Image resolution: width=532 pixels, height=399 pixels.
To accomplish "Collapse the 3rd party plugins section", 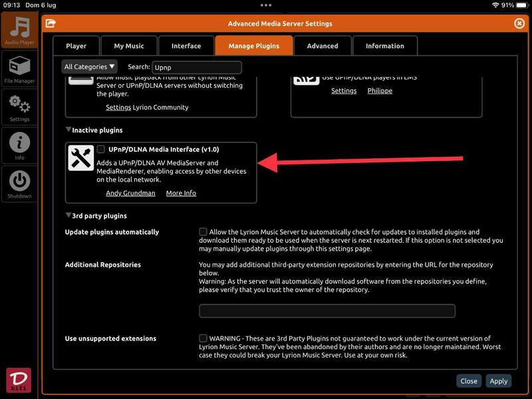I will [68, 216].
